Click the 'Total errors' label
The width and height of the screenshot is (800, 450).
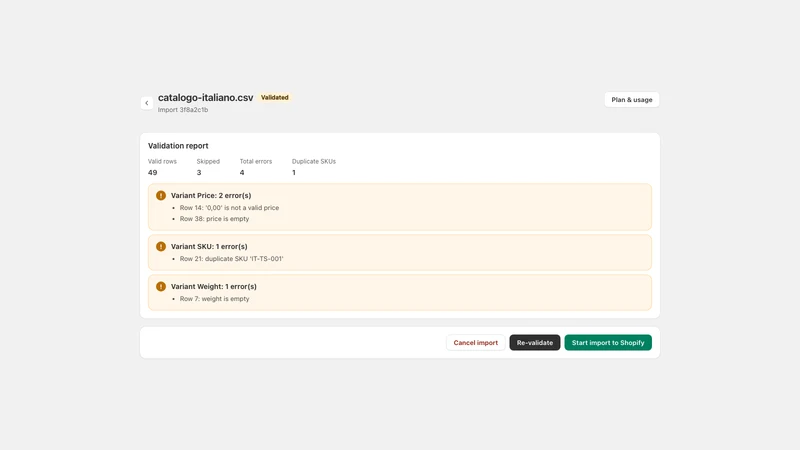pyautogui.click(x=256, y=161)
